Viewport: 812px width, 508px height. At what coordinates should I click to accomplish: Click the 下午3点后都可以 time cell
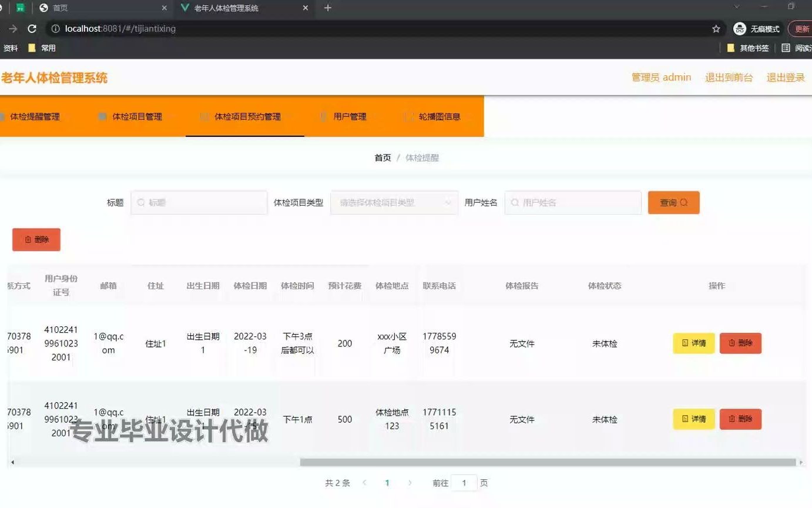click(x=298, y=343)
